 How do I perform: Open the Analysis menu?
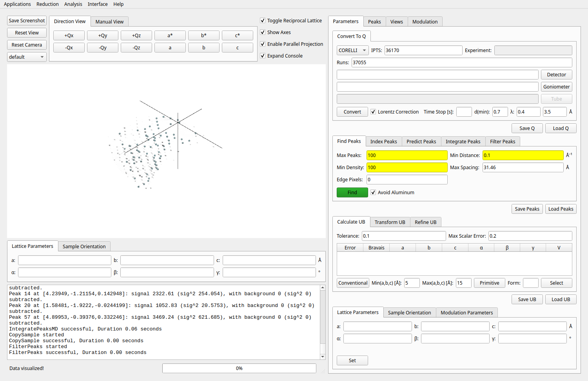pos(73,4)
